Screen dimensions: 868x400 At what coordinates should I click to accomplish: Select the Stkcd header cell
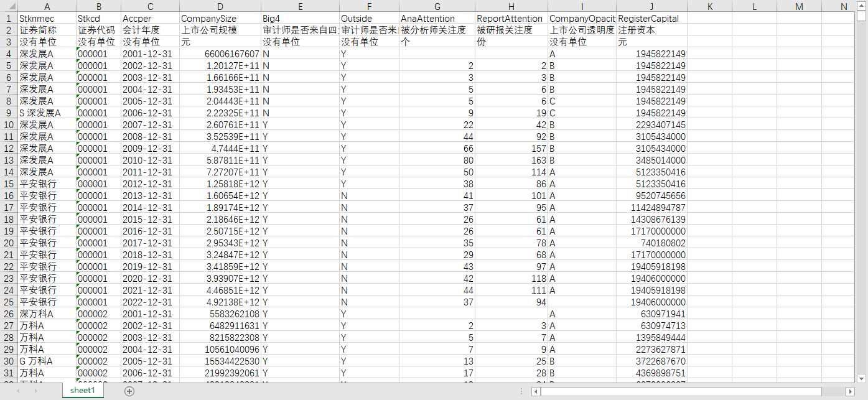[x=99, y=19]
